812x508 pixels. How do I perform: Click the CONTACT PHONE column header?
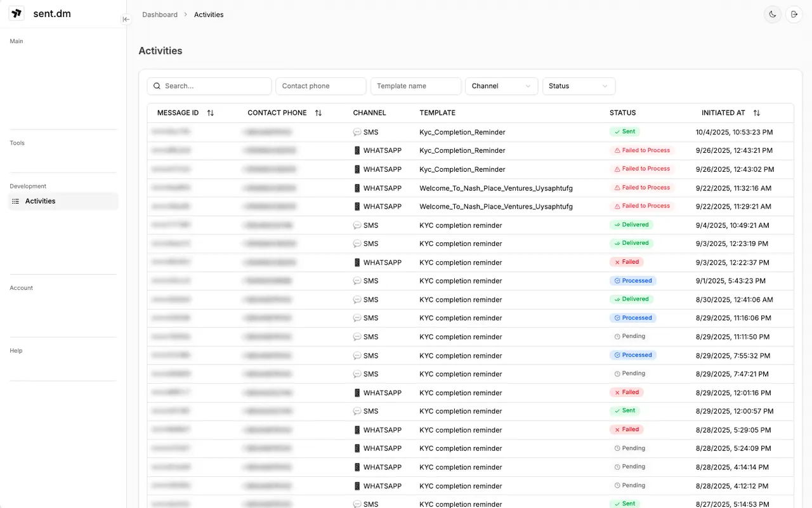click(x=277, y=113)
